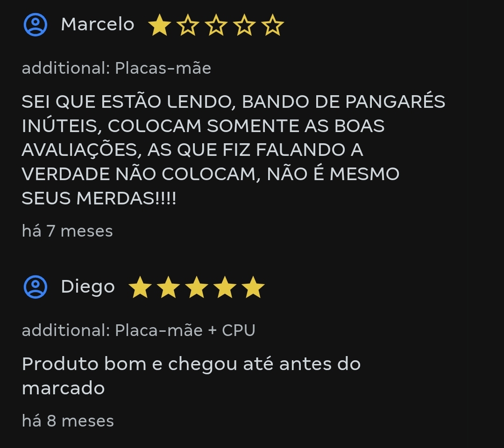Click the fifth star in Diego's rating
Viewport: 504px width, 448px height.
click(253, 287)
